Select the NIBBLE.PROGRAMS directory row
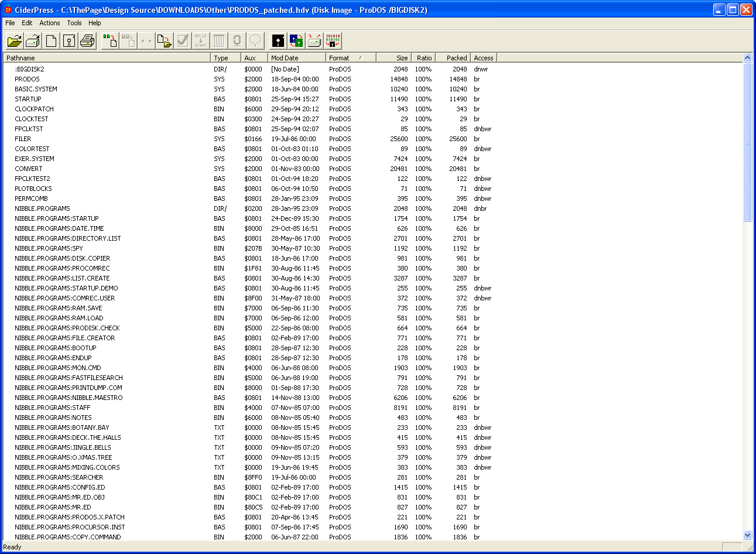The height and width of the screenshot is (554, 756). 251,208
